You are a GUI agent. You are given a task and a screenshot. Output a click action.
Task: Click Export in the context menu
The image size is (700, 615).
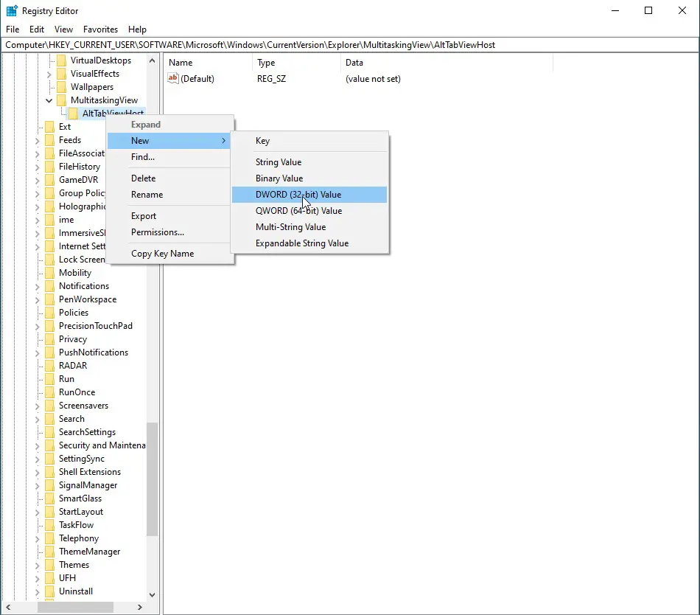pyautogui.click(x=169, y=216)
